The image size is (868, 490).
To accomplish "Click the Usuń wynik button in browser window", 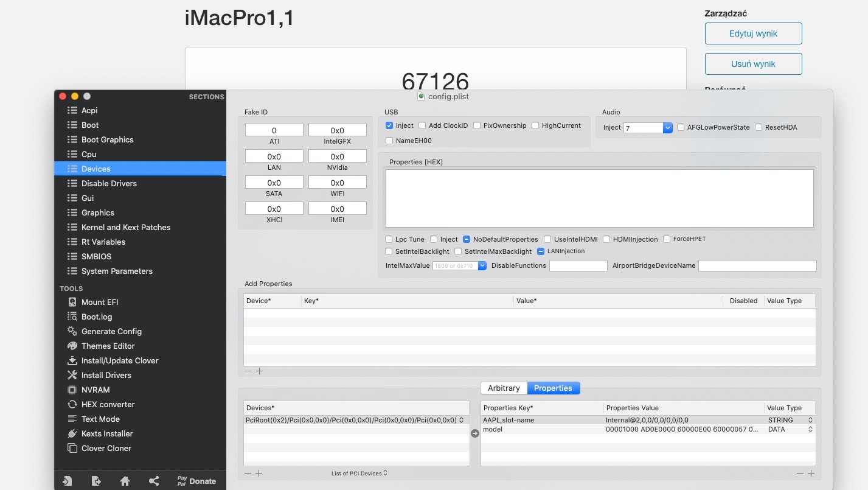I will click(754, 64).
